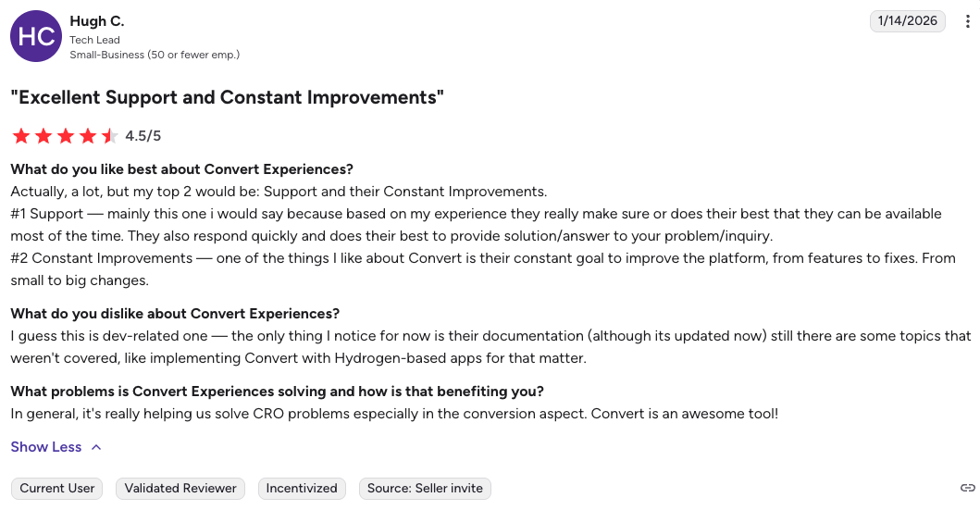Image resolution: width=980 pixels, height=510 pixels.
Task: Open the three-dot more options menu
Action: (x=968, y=21)
